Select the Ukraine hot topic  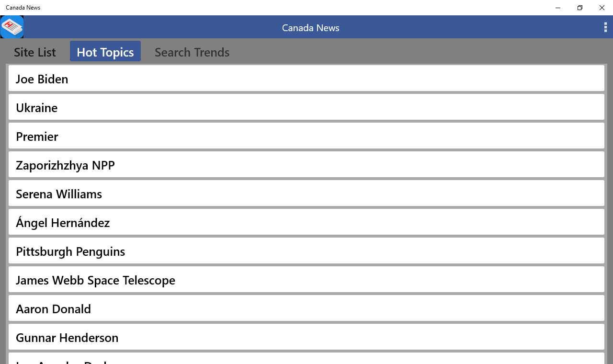306,107
